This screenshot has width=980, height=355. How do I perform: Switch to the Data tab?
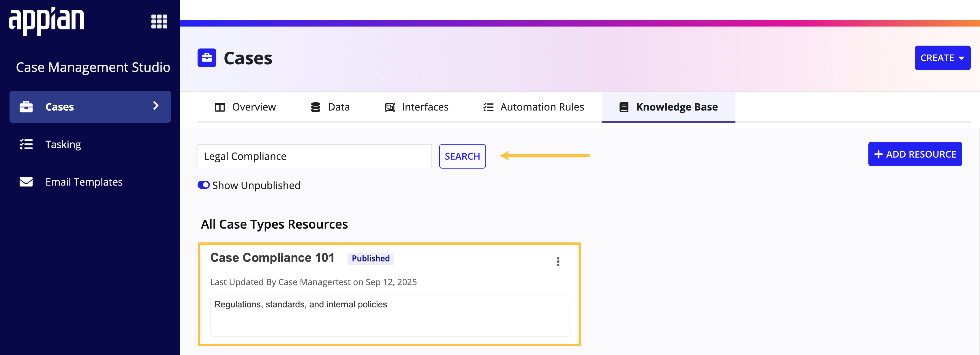(330, 107)
